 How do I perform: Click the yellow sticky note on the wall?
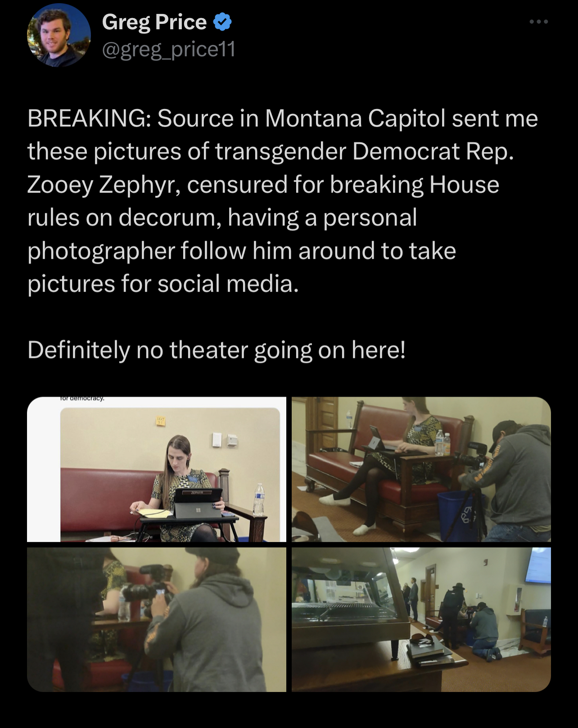point(161,421)
